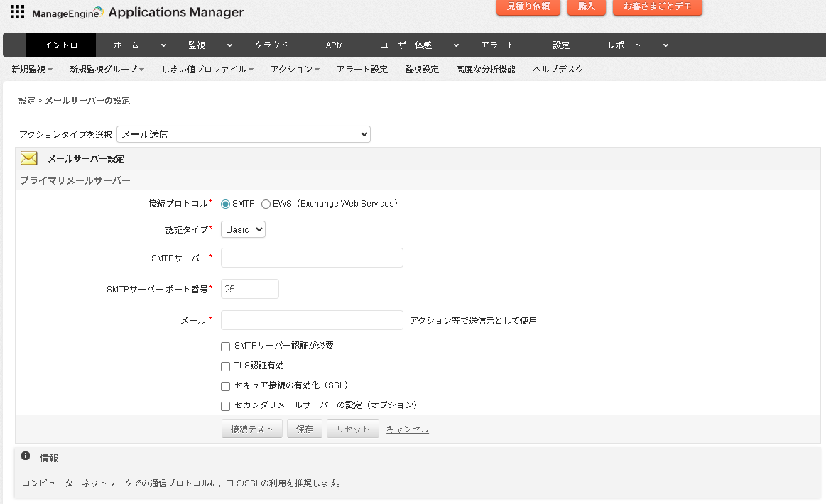Click the 購入 button at the top

pos(586,8)
